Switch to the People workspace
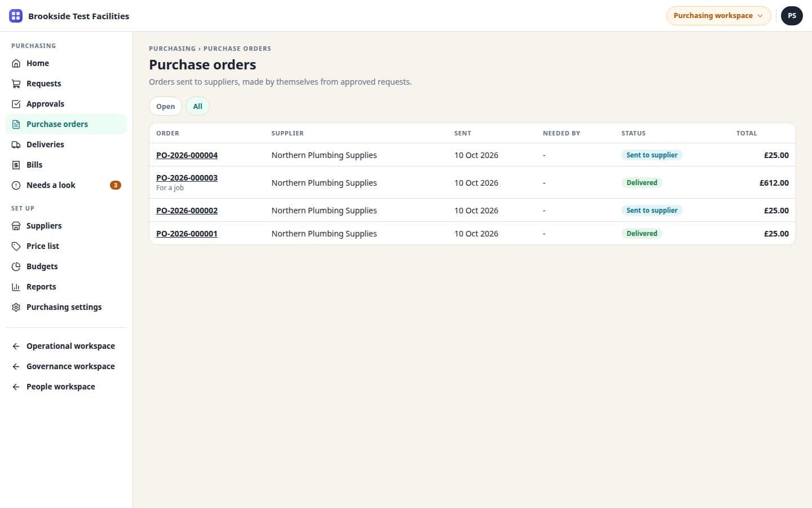 [x=66, y=387]
